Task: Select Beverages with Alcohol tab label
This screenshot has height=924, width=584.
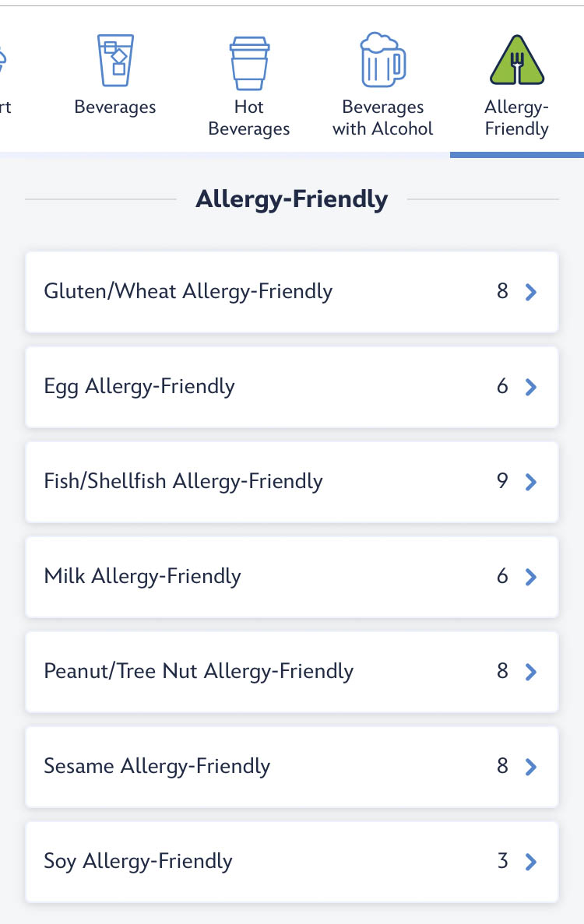Action: click(382, 118)
